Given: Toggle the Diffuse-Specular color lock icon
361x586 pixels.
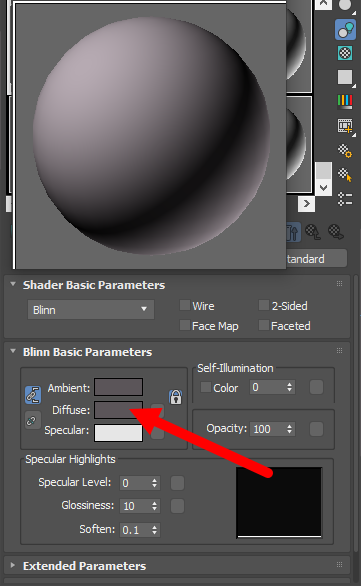Looking at the screenshot, I should [33, 420].
